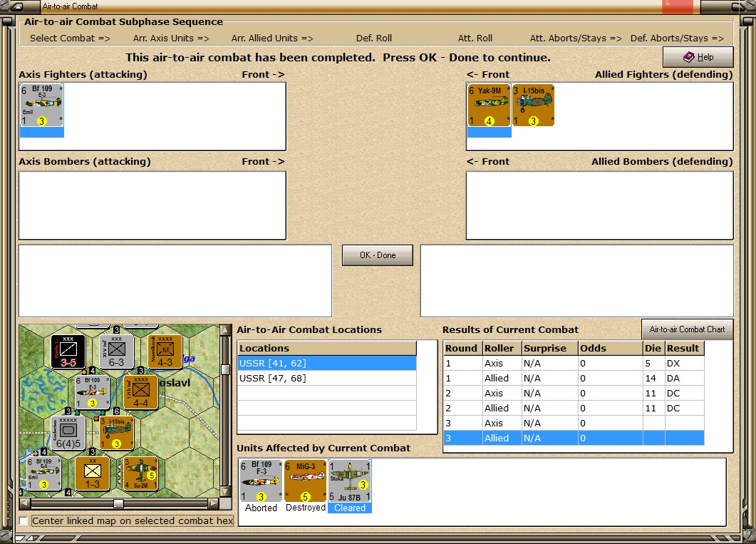The width and height of the screenshot is (756, 544).
Task: Select the XIV Inf 6-3 counter on map
Action: 116,351
